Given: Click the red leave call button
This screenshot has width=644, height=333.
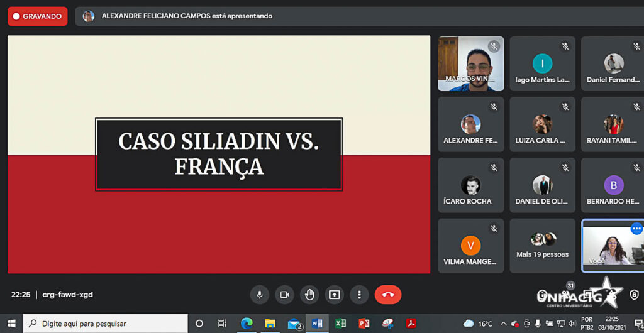Looking at the screenshot, I should tap(388, 294).
